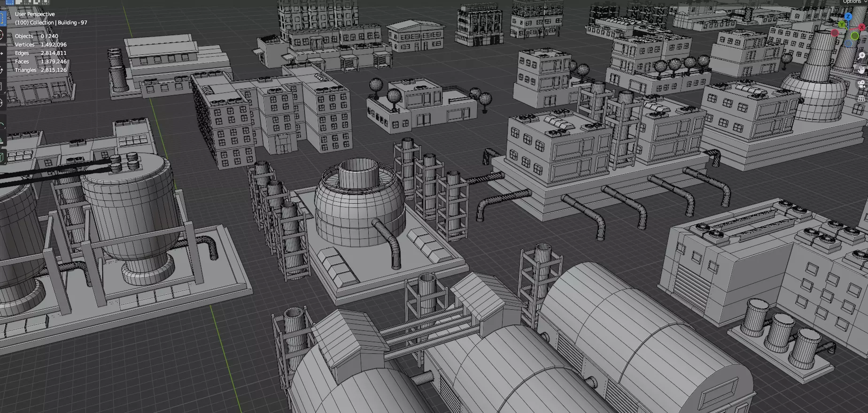The image size is (868, 413).
Task: Select the Transform tool
Action: (2, 104)
